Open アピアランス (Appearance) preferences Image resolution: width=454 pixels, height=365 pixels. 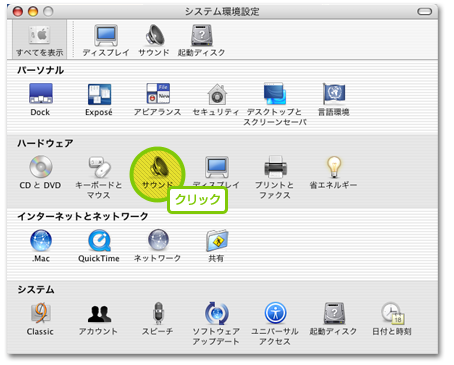[158, 100]
